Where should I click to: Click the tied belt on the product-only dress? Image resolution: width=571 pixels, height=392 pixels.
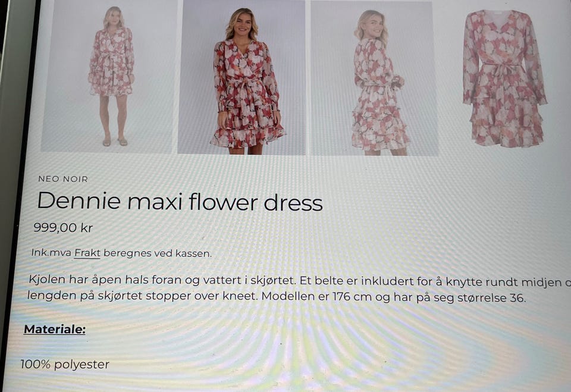pos(504,68)
